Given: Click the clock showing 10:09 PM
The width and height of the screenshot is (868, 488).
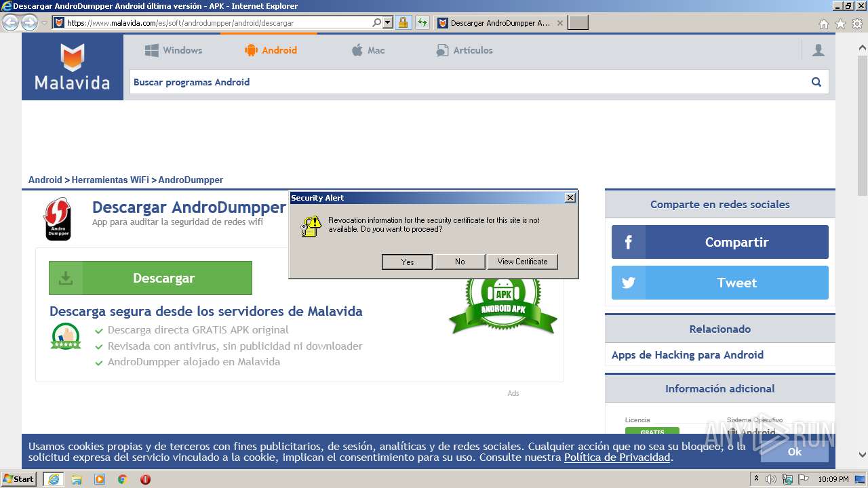Looking at the screenshot, I should coord(833,479).
